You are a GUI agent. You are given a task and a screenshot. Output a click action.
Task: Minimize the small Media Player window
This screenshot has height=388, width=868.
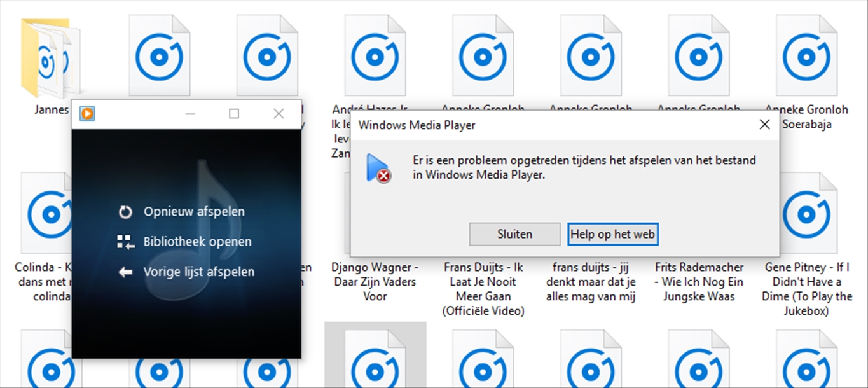point(190,114)
